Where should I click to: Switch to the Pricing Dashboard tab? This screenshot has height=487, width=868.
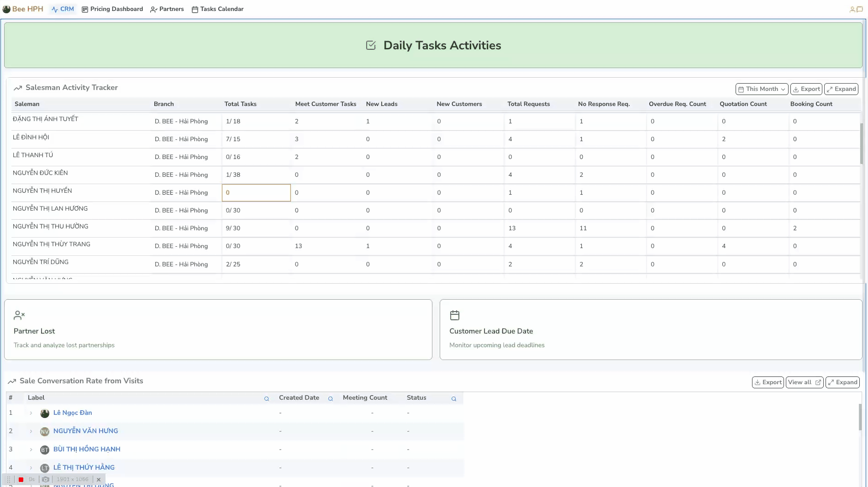pos(112,9)
